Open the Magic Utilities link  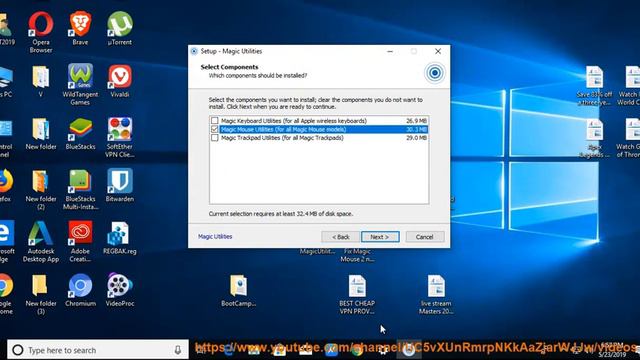click(215, 236)
